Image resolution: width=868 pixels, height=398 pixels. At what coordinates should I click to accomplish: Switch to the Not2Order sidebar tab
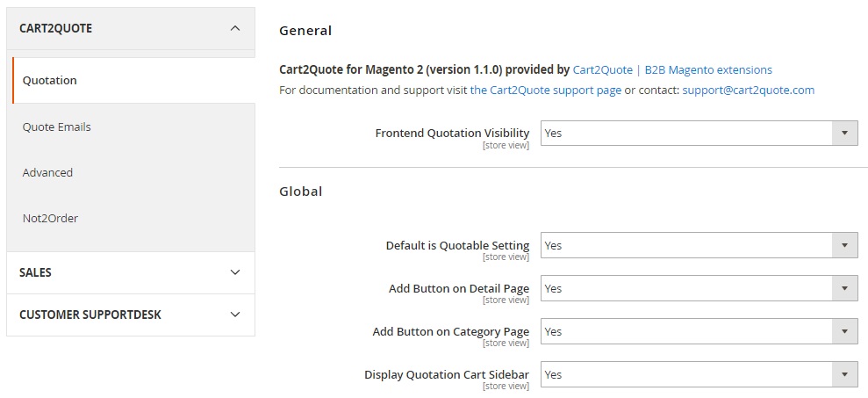(51, 218)
